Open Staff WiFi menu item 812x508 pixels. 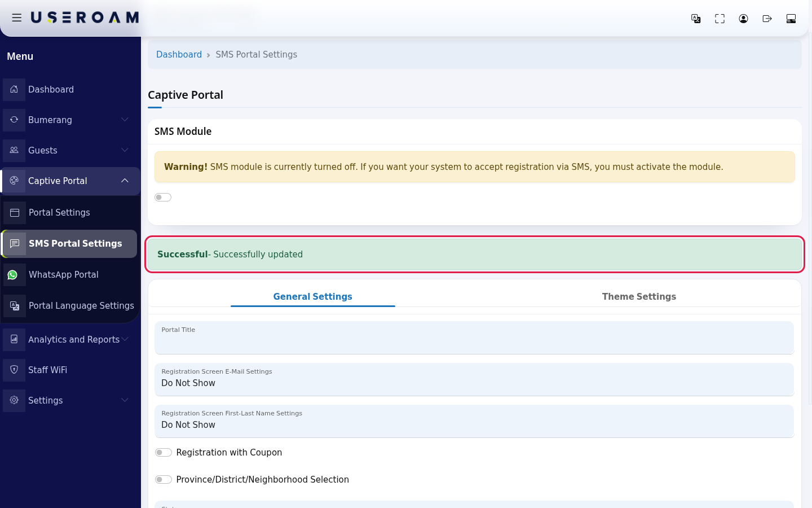(70, 370)
